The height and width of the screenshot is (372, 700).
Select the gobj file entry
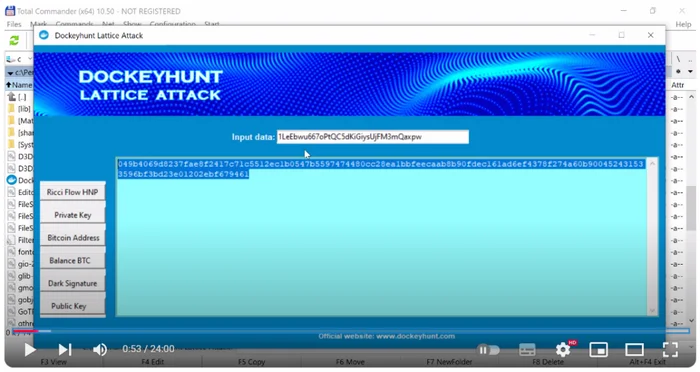(20, 300)
